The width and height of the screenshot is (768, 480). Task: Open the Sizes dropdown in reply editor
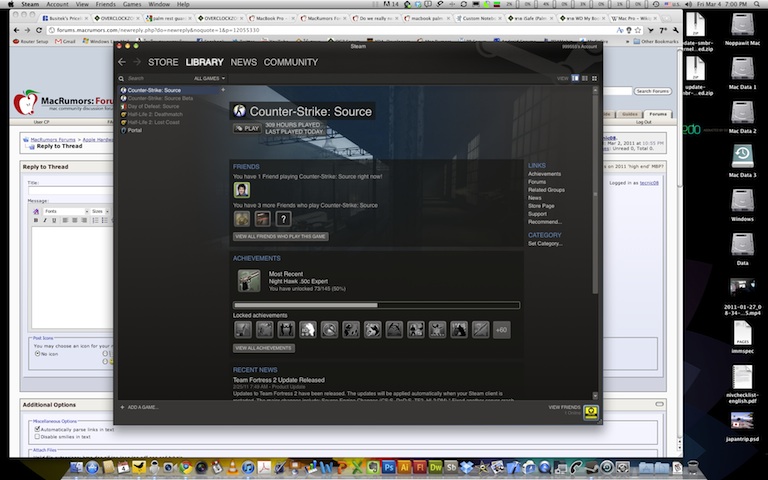(x=100, y=211)
